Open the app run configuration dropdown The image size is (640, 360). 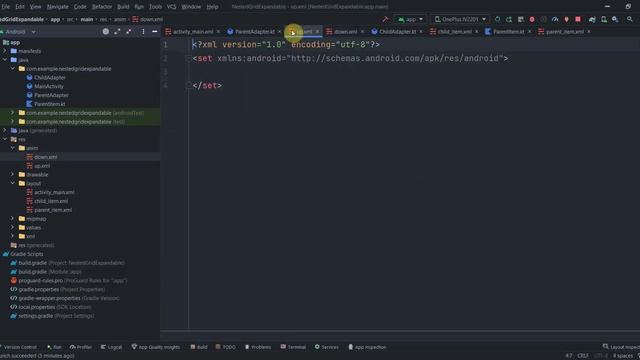point(410,19)
